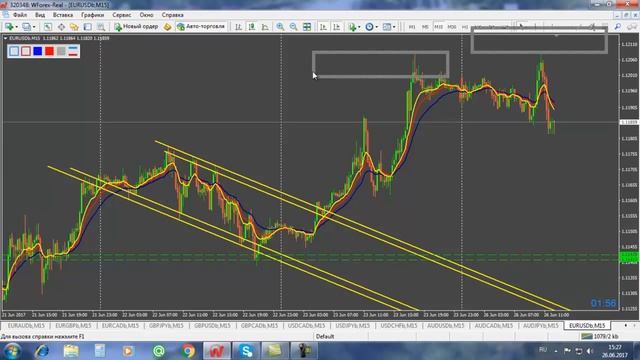This screenshot has height=360, width=640.
Task: Switch timeframe to H1
Action: pyautogui.click(x=465, y=27)
